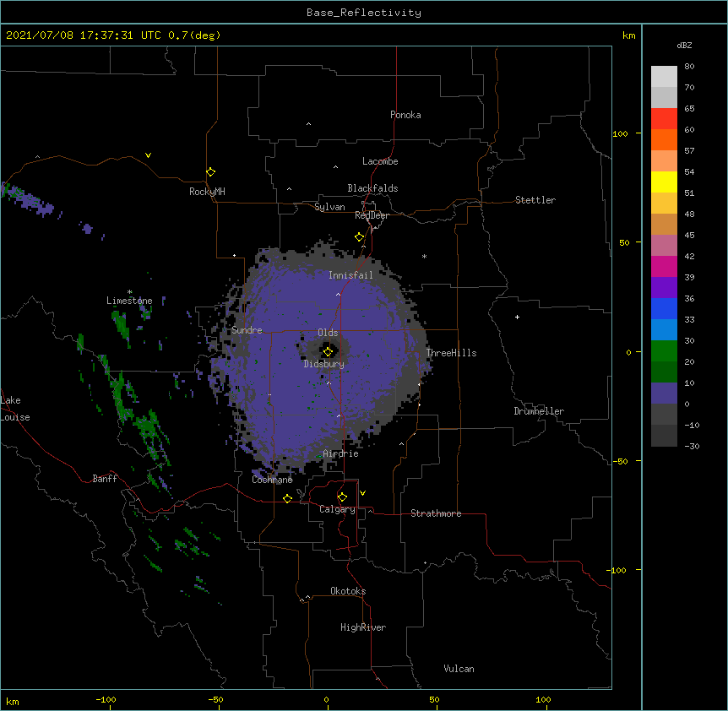Click the ThreeHills label
This screenshot has width=728, height=711.
451,353
